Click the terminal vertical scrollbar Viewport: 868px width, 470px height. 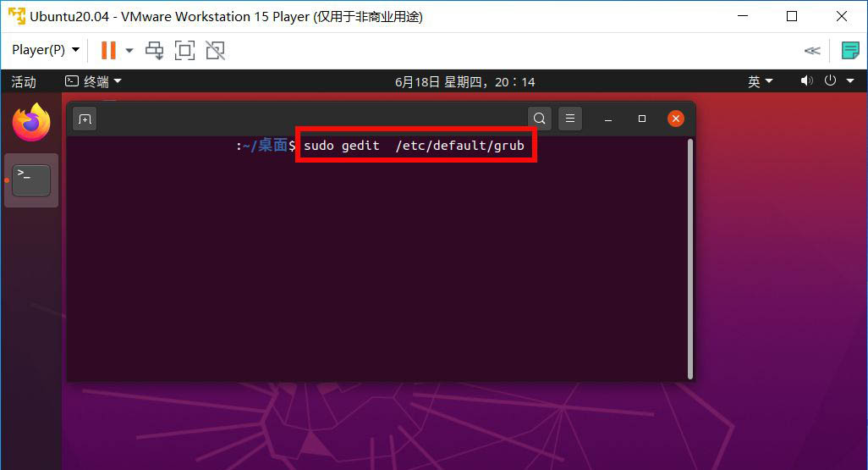coord(689,259)
